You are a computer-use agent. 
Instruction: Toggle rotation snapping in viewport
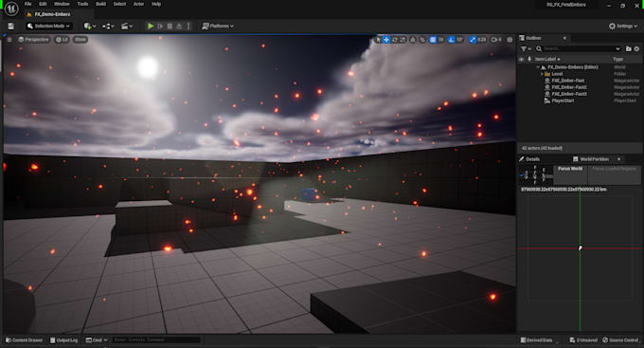[x=451, y=40]
